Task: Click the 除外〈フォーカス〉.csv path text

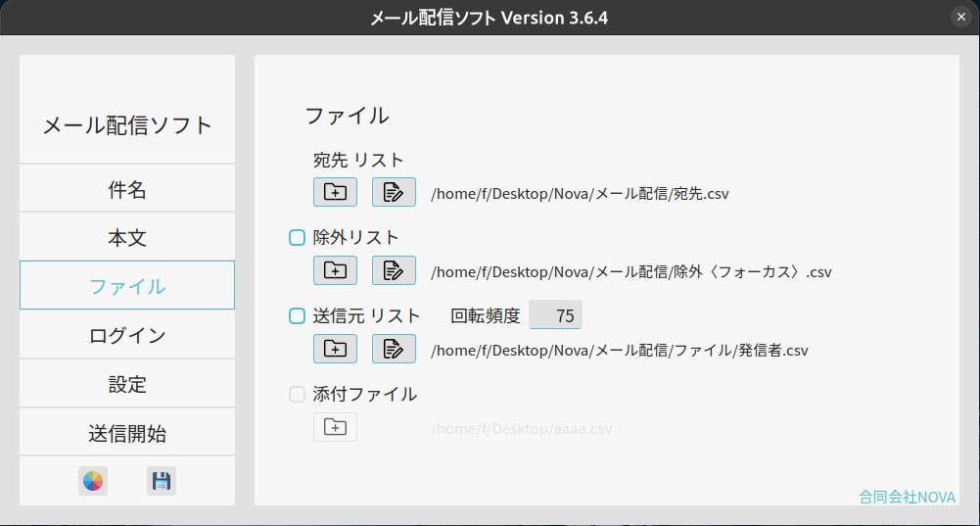Action: coord(631,272)
